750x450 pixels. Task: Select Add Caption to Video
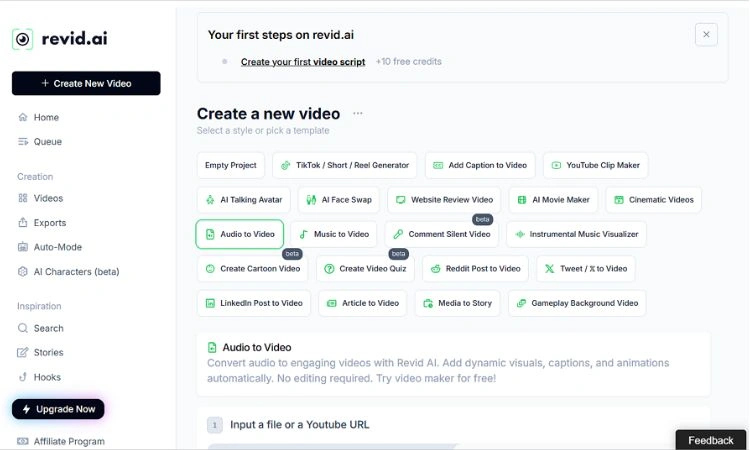pos(480,165)
